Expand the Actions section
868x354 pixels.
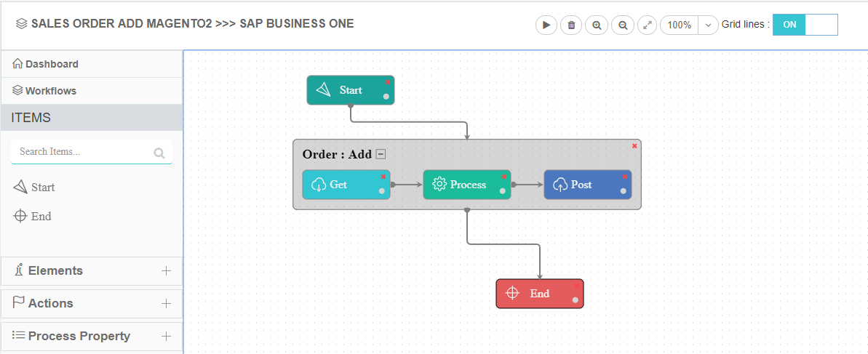(x=166, y=303)
